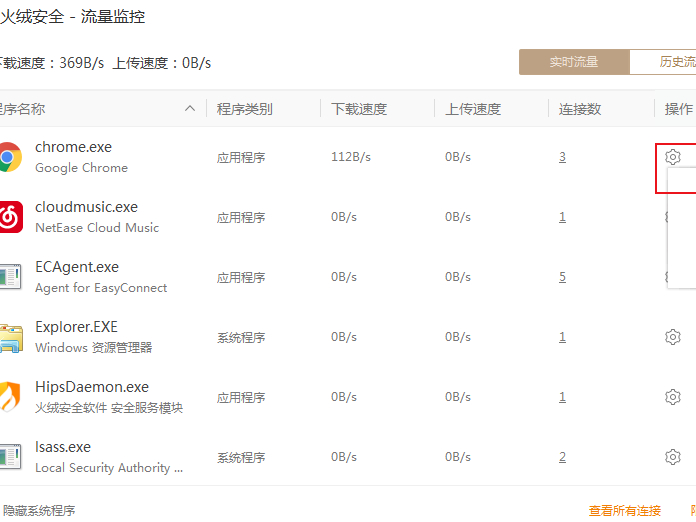Click the Google Chrome app icon
The image size is (696, 522).
tap(10, 157)
